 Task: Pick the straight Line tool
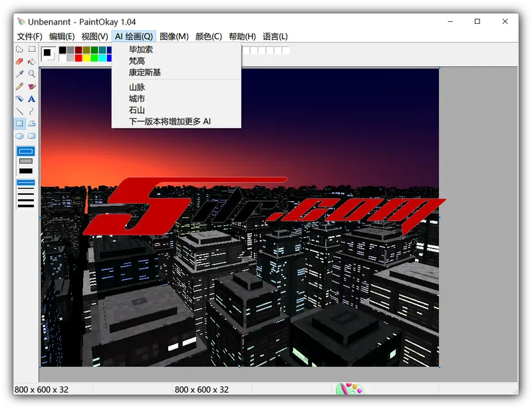point(19,111)
